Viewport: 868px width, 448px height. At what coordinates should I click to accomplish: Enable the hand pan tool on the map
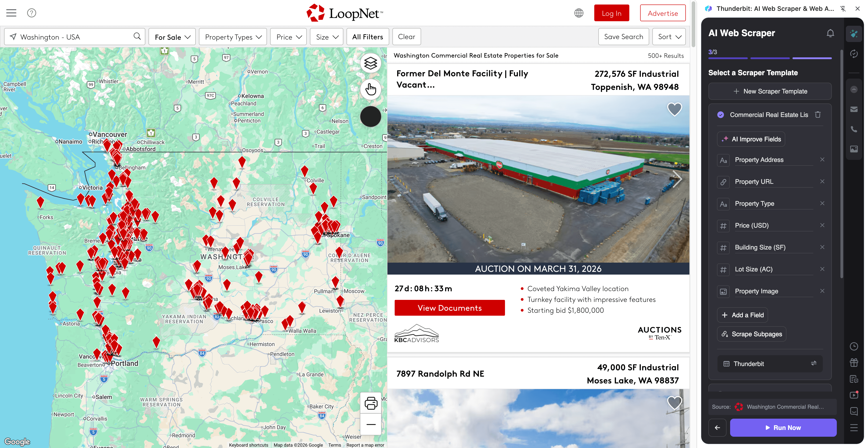[371, 89]
